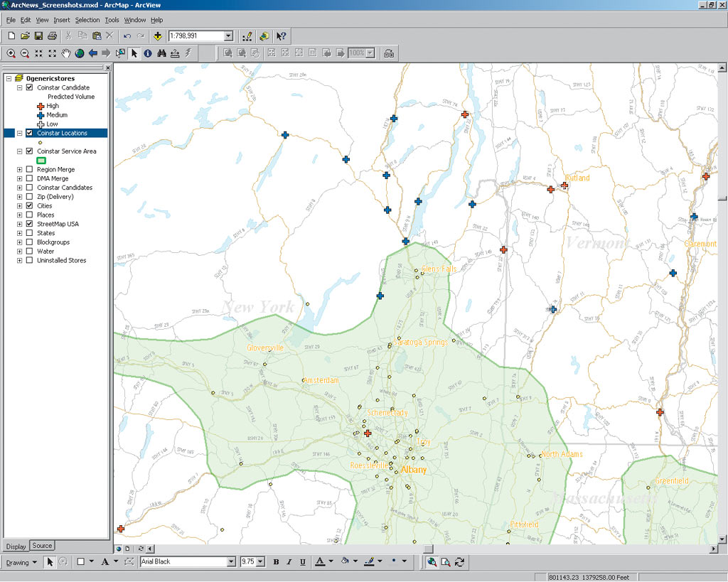
Task: Go back to previous extent arrow
Action: [x=93, y=53]
